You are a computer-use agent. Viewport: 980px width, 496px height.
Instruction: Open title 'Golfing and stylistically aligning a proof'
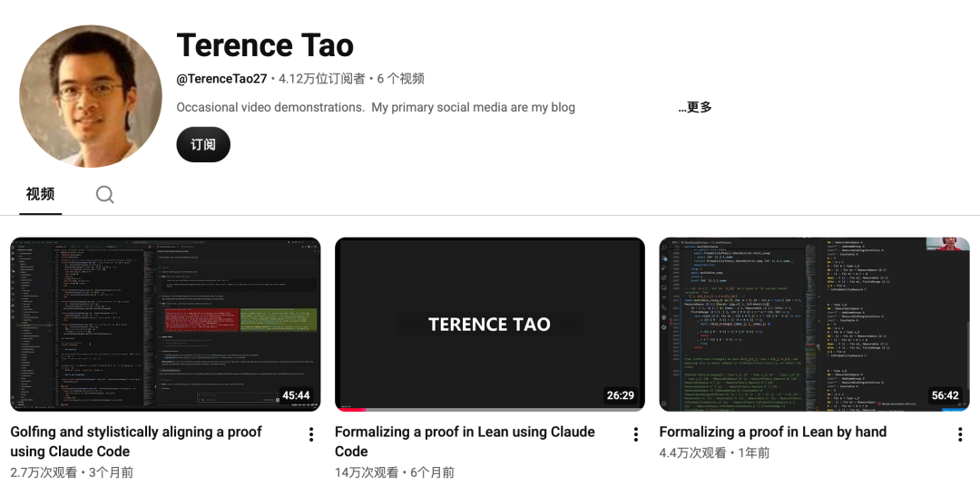136,442
